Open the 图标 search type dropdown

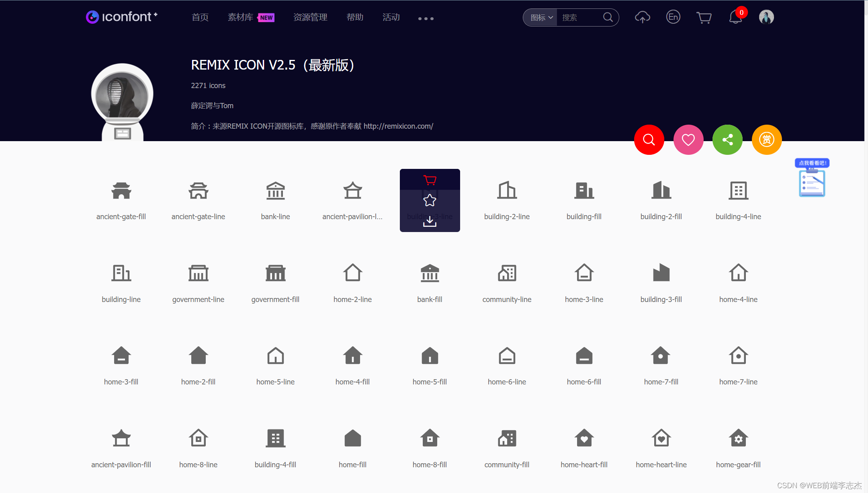(x=541, y=17)
